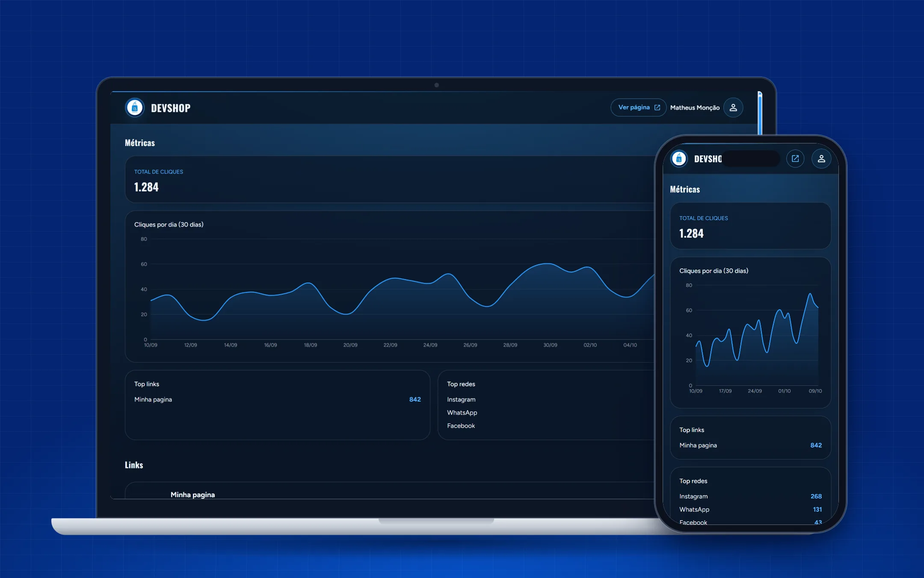Click the 1.284 total on the phone
The image size is (924, 578).
[x=691, y=233]
